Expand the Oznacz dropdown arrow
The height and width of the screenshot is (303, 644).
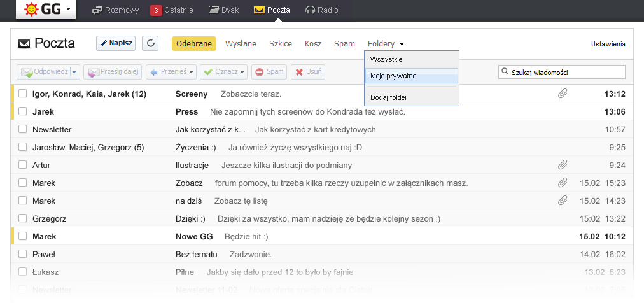tap(242, 73)
